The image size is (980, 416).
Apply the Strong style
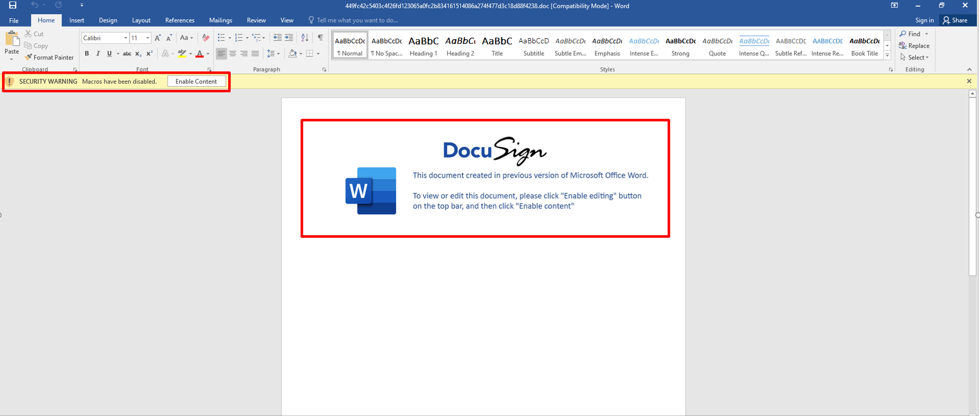[680, 45]
